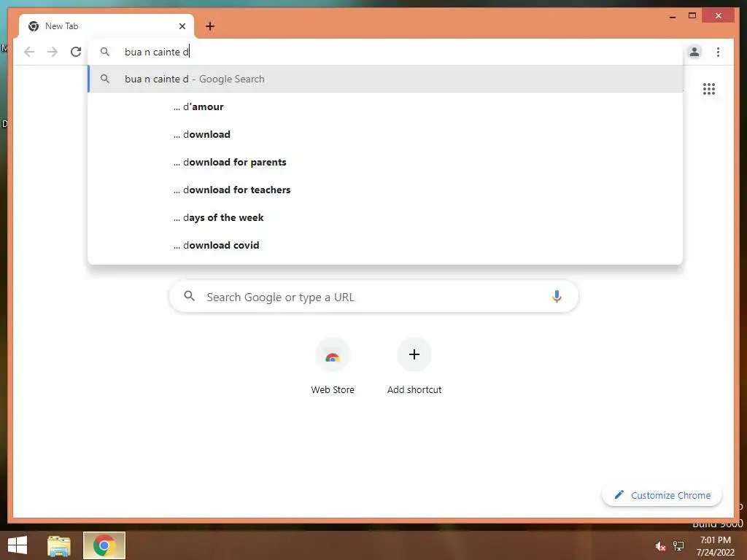Click the address bar text field
The width and height of the screenshot is (747, 560).
(385, 52)
